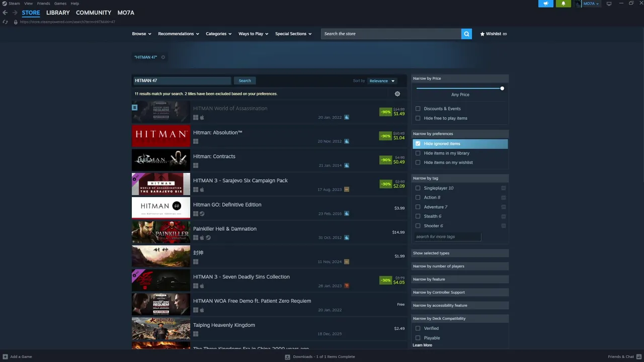Switch to the COMMUNITY tab

[94, 13]
